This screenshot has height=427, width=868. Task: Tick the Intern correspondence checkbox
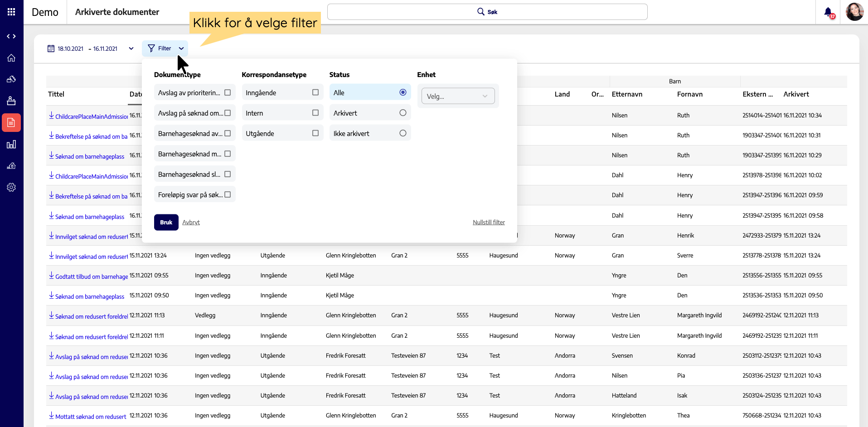pyautogui.click(x=315, y=113)
